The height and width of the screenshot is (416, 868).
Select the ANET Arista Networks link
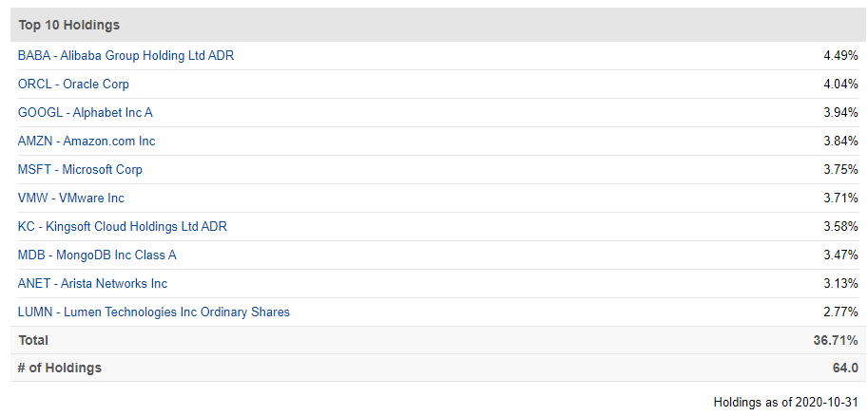pyautogui.click(x=92, y=284)
